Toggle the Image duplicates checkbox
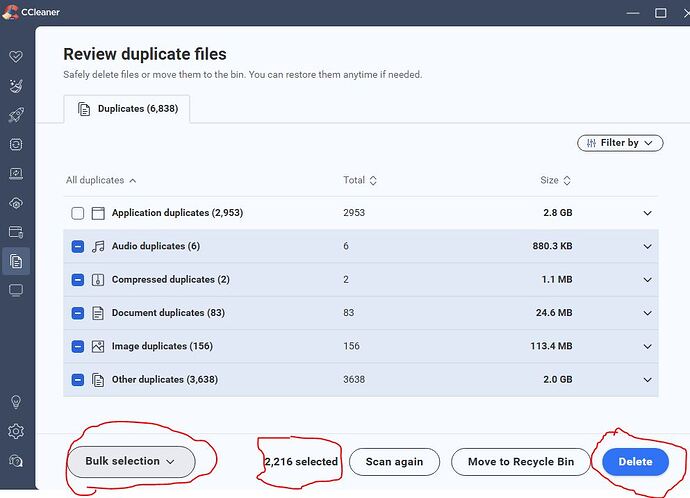Image resolution: width=690 pixels, height=498 pixels. pyautogui.click(x=78, y=346)
